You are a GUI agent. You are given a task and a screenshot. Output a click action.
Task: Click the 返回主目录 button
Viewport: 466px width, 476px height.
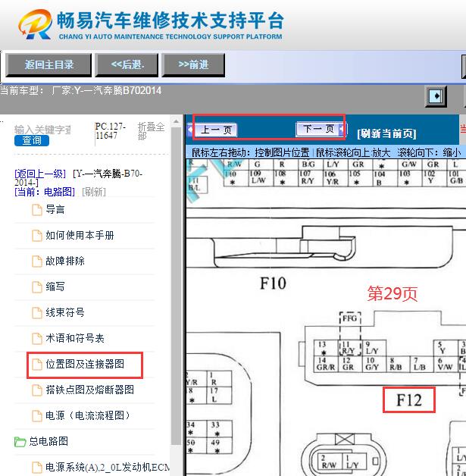click(x=48, y=65)
